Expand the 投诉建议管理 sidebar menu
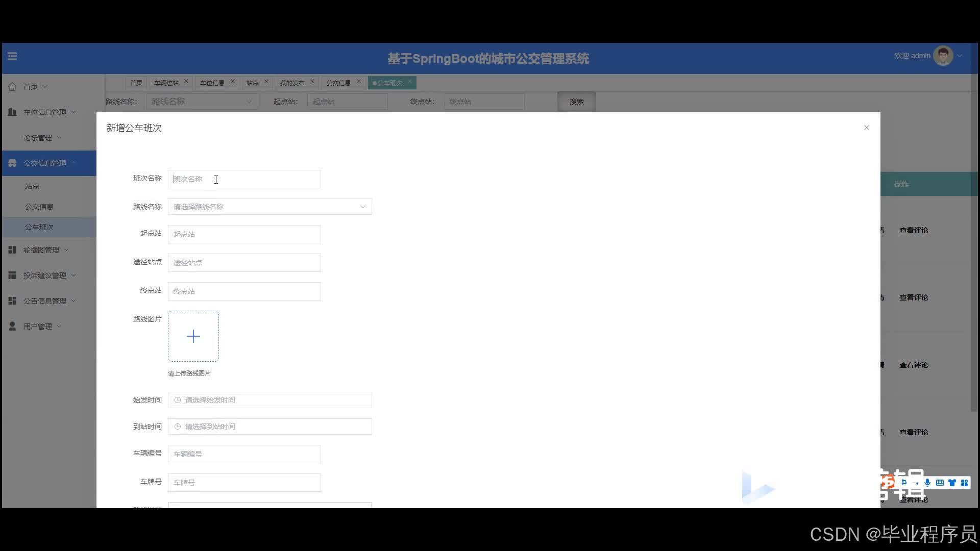This screenshot has height=551, width=980. coord(44,275)
